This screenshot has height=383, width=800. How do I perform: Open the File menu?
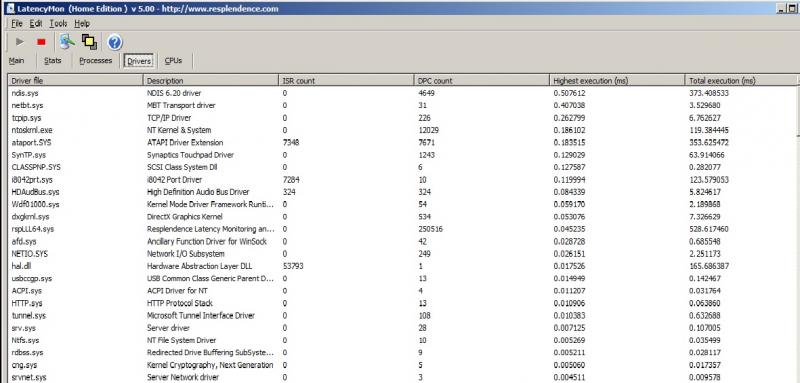[17, 23]
